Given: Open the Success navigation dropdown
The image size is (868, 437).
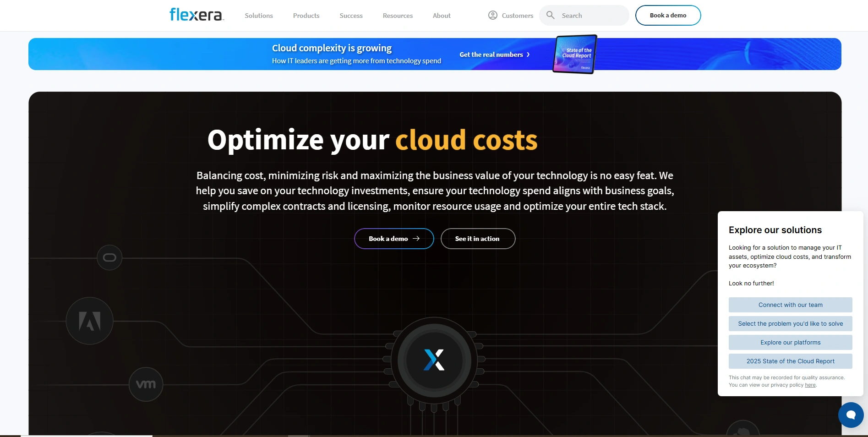Looking at the screenshot, I should (x=350, y=15).
